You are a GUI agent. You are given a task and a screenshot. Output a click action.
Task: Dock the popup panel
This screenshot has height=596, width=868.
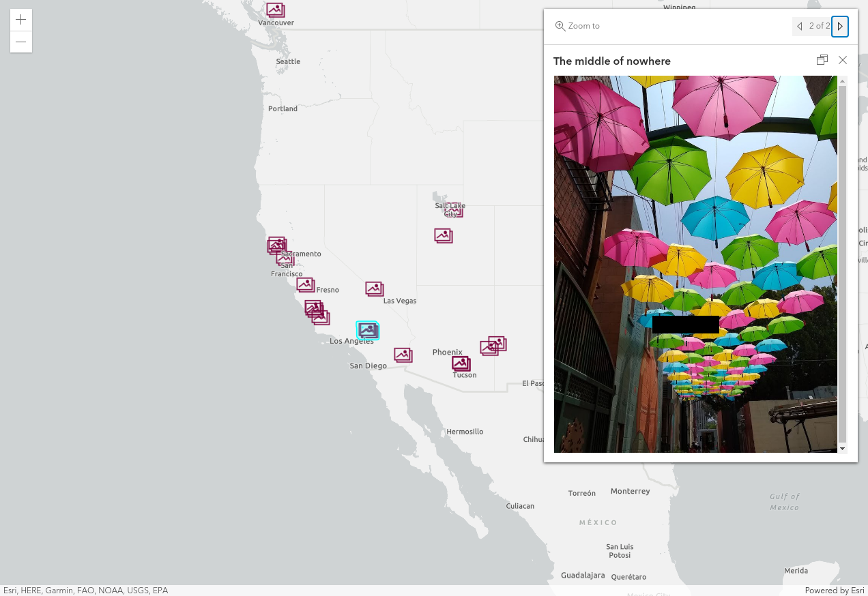[822, 60]
